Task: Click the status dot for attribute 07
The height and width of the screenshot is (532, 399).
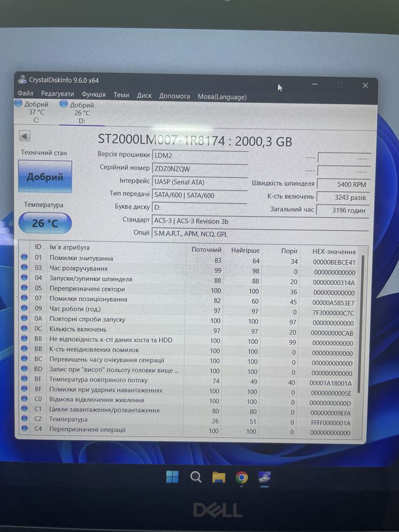Action: tap(24, 298)
